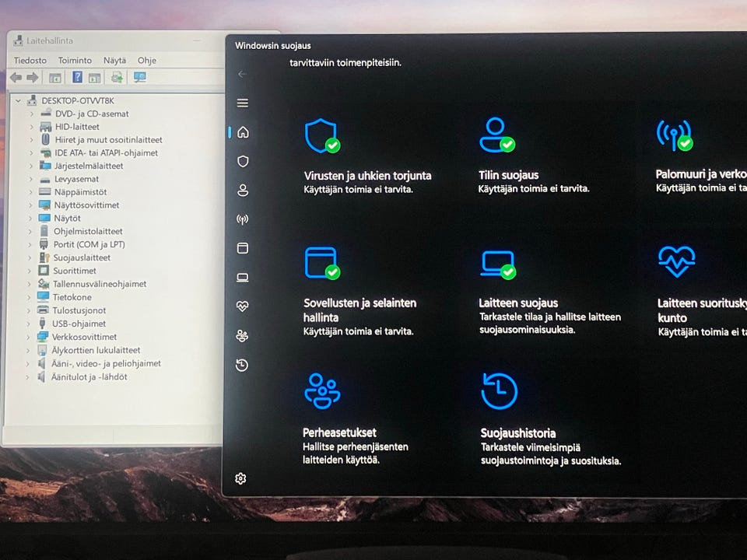The width and height of the screenshot is (747, 560).
Task: Expand Näyttösovittimet node
Action: click(x=30, y=205)
